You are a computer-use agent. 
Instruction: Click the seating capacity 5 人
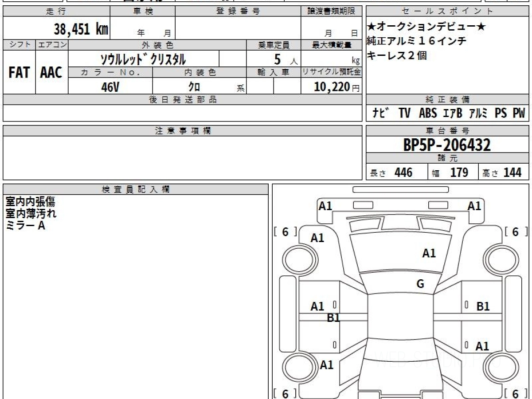(x=286, y=59)
